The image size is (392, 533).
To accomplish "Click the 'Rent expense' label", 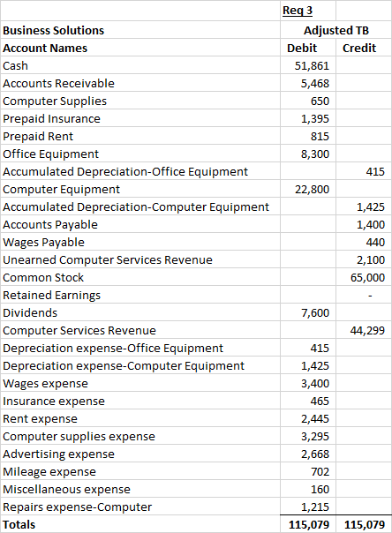I will point(40,419).
